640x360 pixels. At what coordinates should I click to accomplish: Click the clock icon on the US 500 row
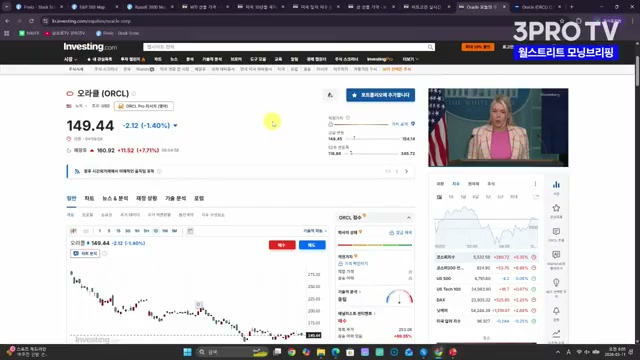click(533, 278)
